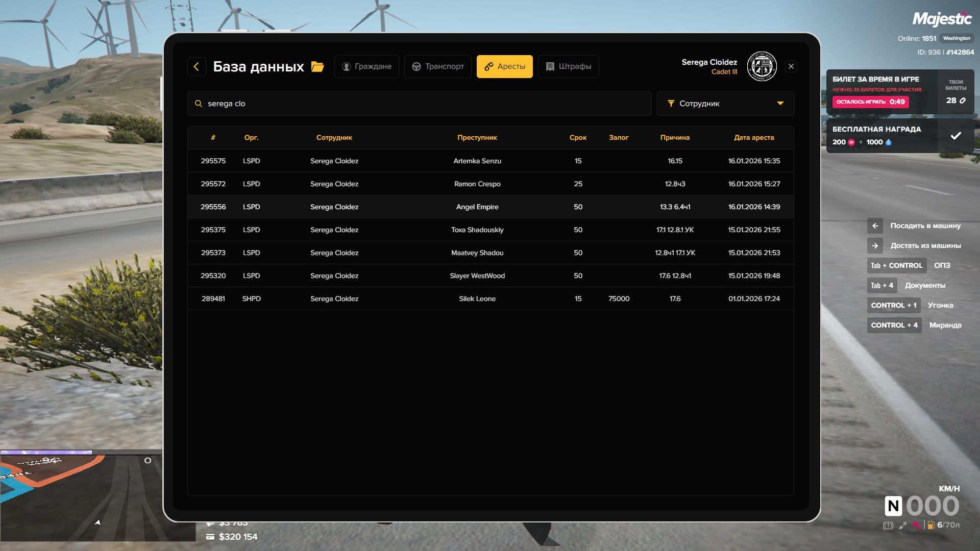Click the back arrow button
This screenshot has width=980, height=551.
(197, 66)
